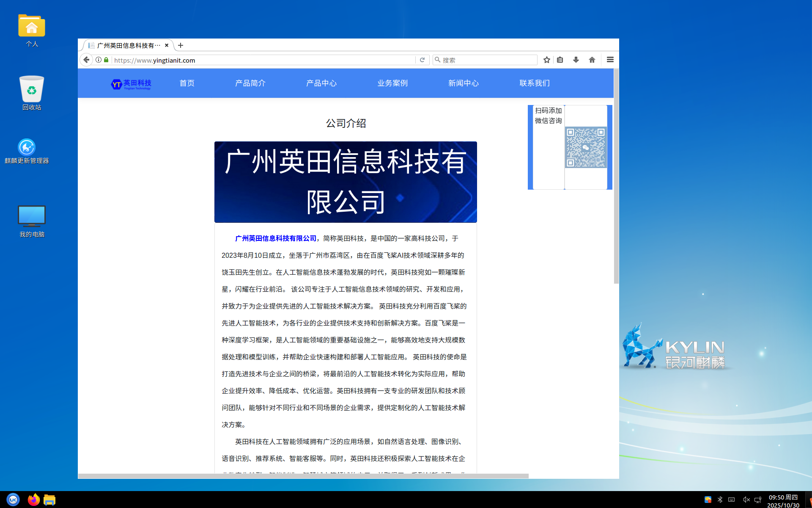Open a new tab with plus button
812x508 pixels.
click(x=181, y=45)
